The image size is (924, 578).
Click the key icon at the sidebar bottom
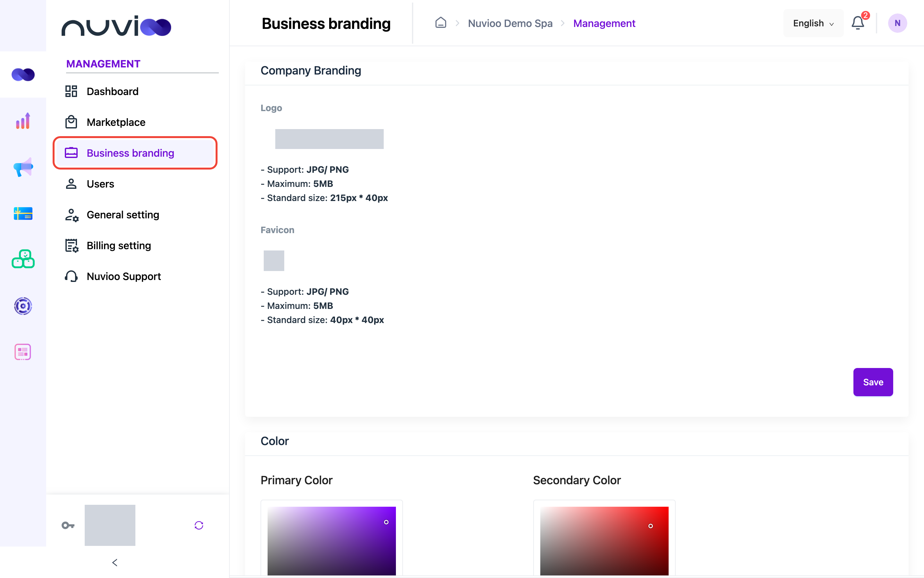[68, 525]
